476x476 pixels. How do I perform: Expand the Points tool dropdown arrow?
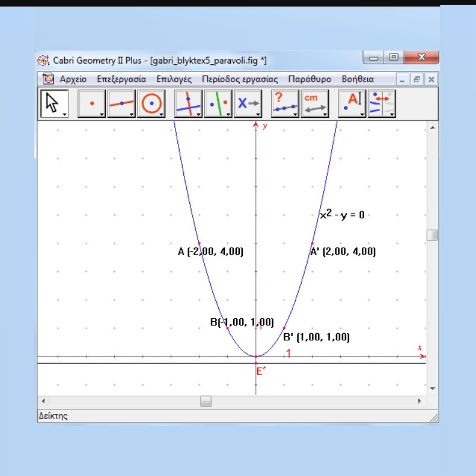[102, 114]
